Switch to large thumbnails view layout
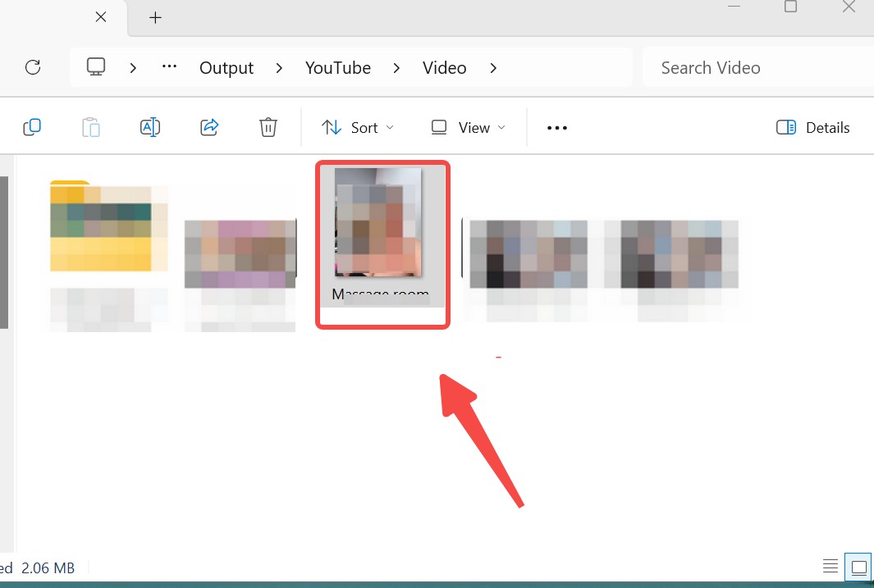This screenshot has height=588, width=874. [858, 567]
